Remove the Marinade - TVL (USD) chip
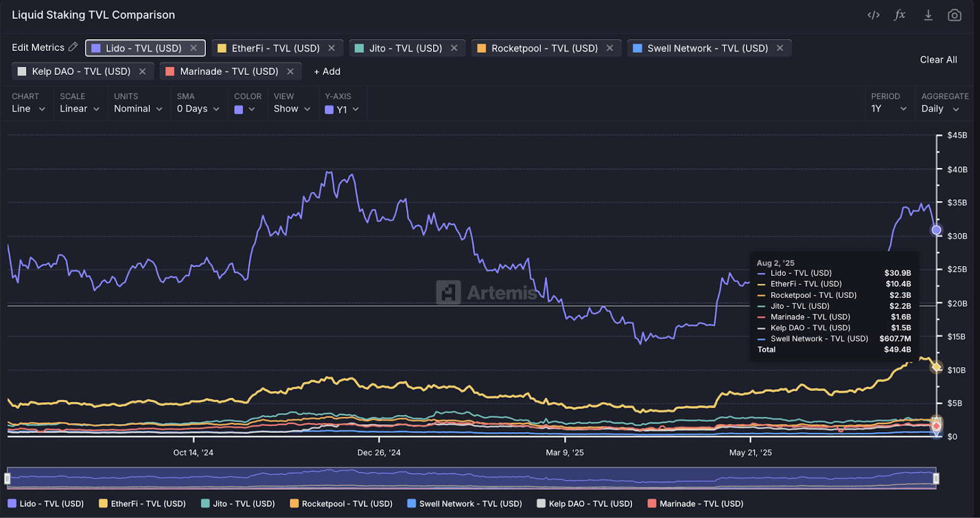980x518 pixels. [x=290, y=71]
